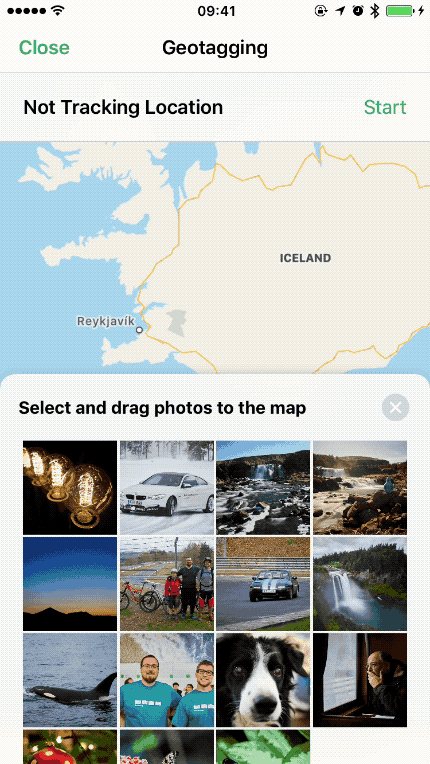Select the Reykjavík city marker on map
The width and height of the screenshot is (430, 764).
click(x=139, y=330)
